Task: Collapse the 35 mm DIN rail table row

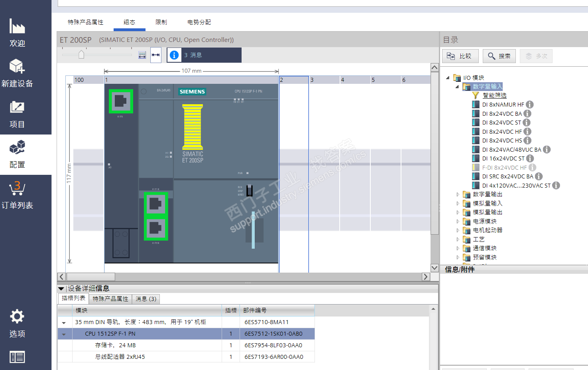Action: point(64,323)
